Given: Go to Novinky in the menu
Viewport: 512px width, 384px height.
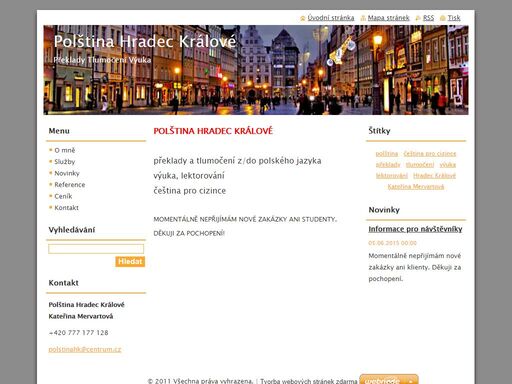Looking at the screenshot, I should tap(67, 173).
